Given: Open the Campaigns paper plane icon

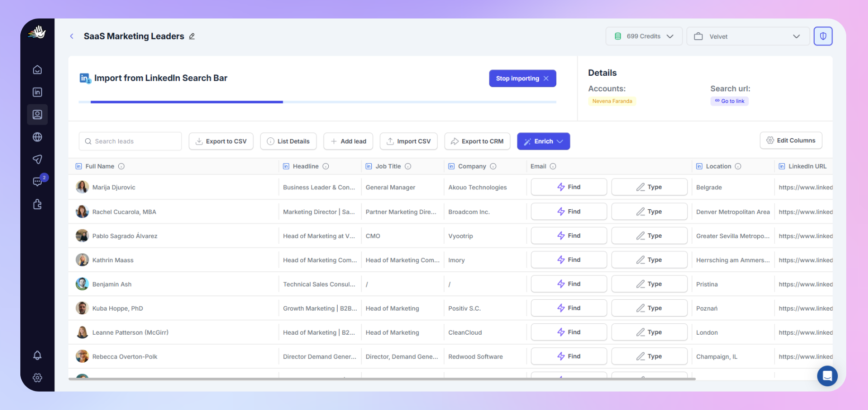Looking at the screenshot, I should (37, 159).
